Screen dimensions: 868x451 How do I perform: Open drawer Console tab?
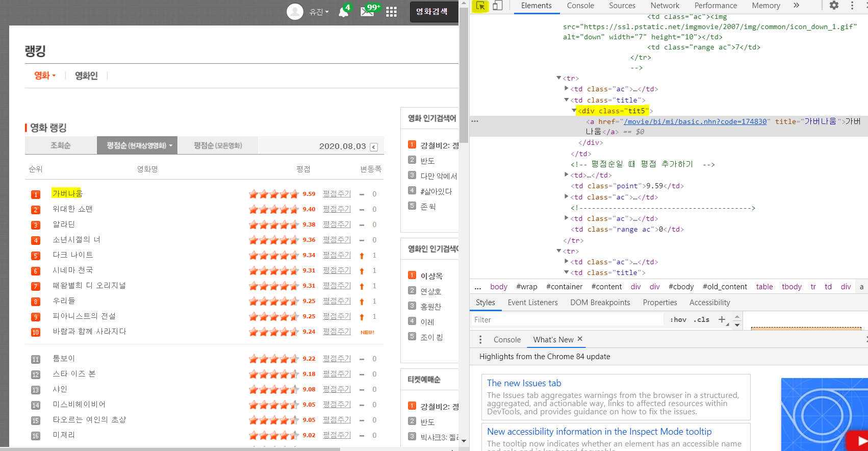(x=507, y=340)
